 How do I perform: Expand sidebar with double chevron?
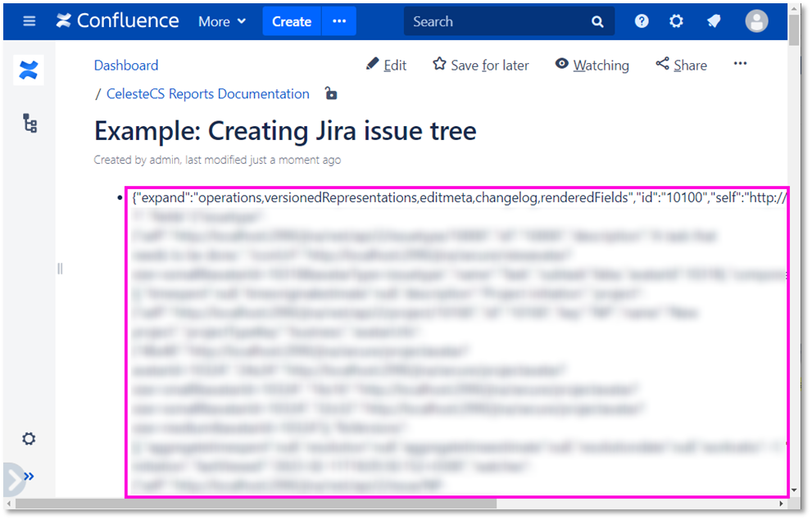(x=29, y=477)
